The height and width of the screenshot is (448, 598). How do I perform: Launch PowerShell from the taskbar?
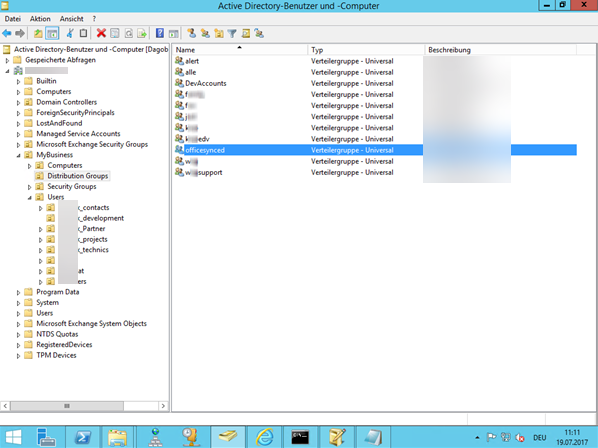coord(83,437)
